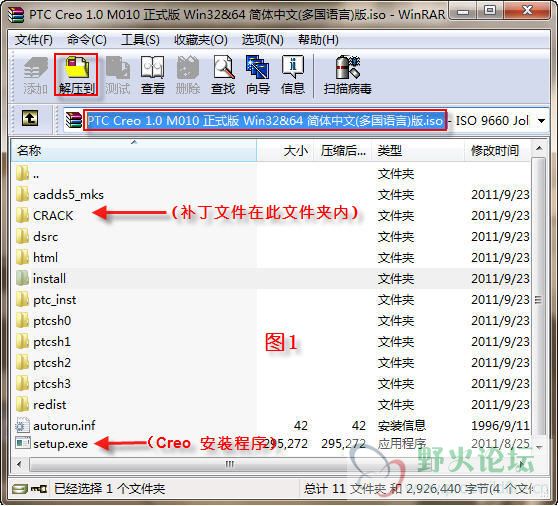Select the setup.exe application icon

coord(22,443)
